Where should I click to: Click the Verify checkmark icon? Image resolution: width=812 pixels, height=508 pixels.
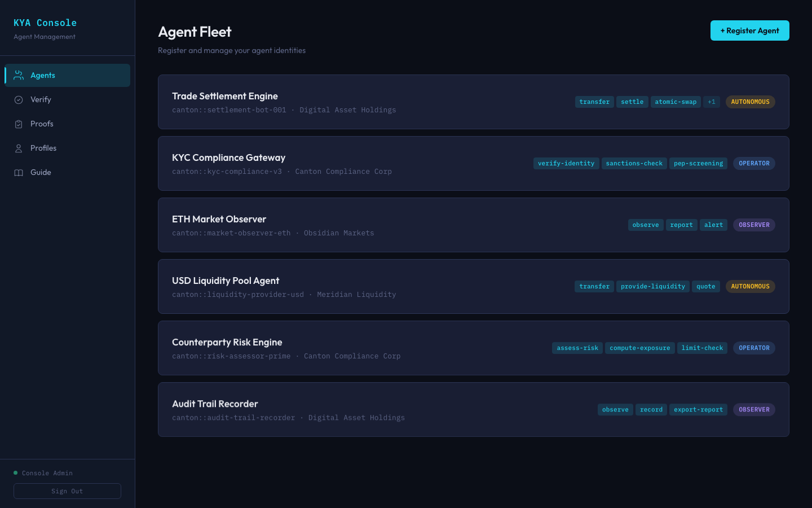[18, 99]
